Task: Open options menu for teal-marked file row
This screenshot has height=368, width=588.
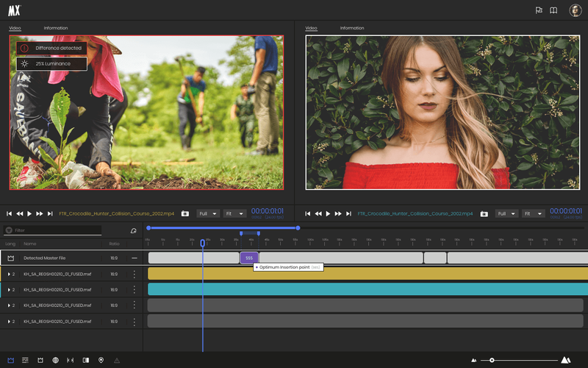Action: [x=135, y=290]
